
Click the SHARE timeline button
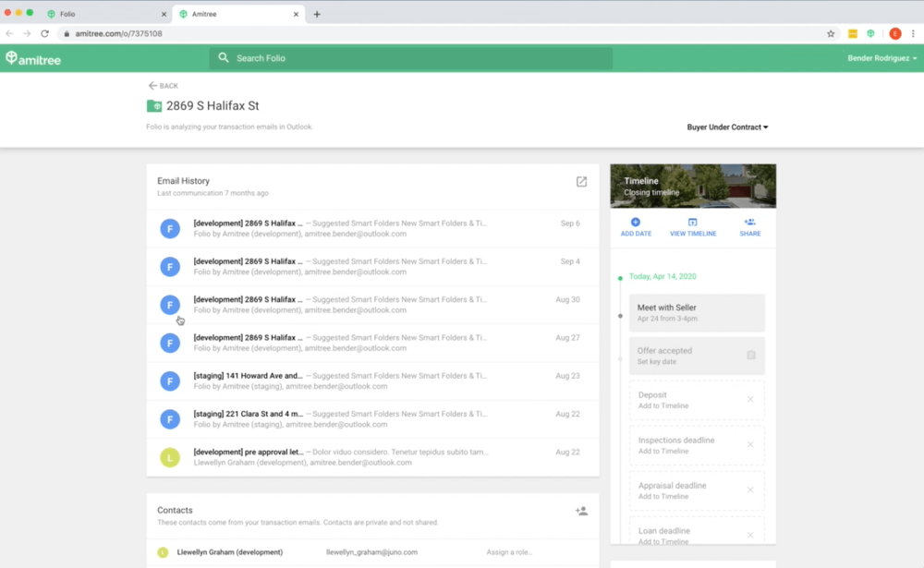(750, 227)
